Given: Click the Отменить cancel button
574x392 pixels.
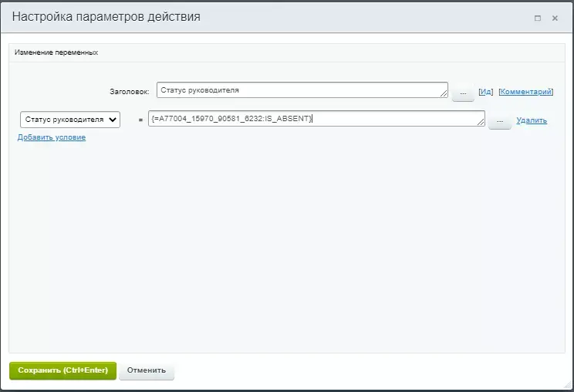Looking at the screenshot, I should (x=147, y=370).
